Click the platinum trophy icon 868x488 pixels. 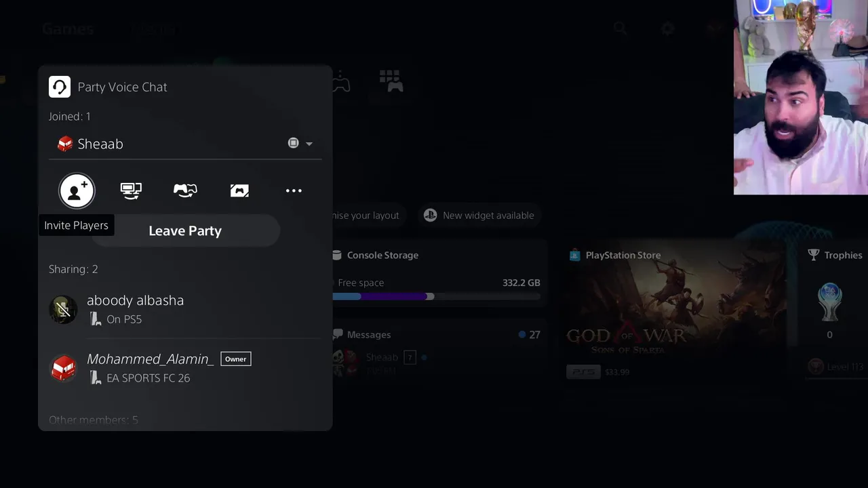click(829, 302)
